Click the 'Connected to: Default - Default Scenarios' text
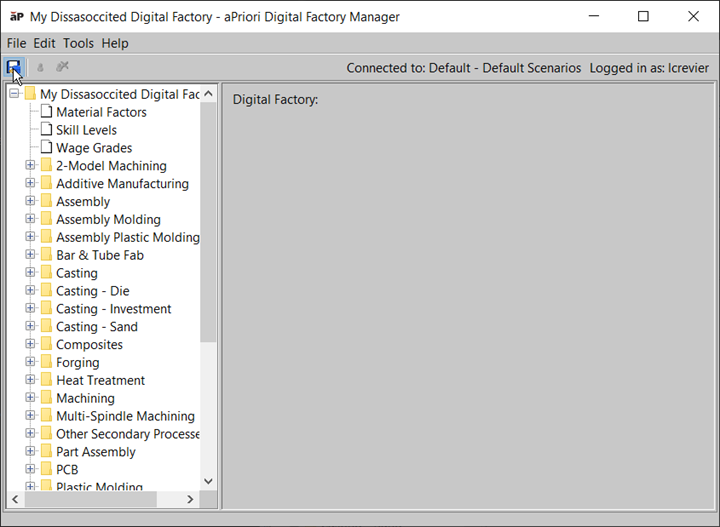Viewport: 720px width, 527px height. pos(464,68)
